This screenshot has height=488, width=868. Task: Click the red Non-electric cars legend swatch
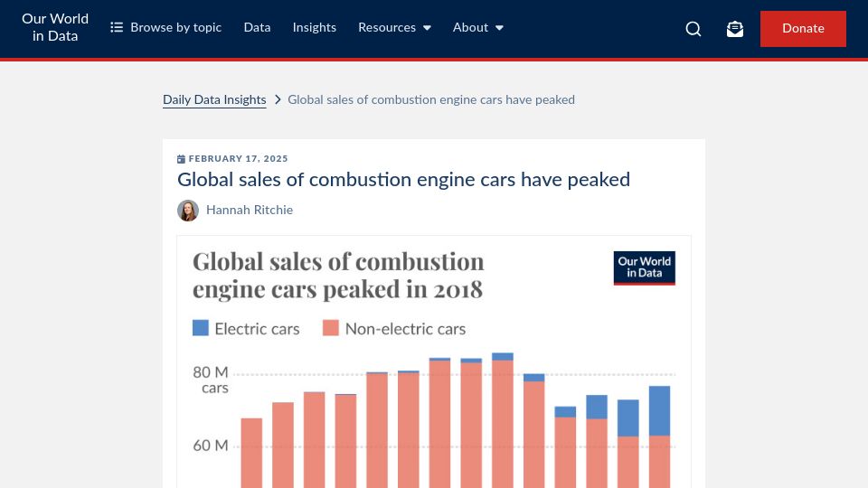331,328
